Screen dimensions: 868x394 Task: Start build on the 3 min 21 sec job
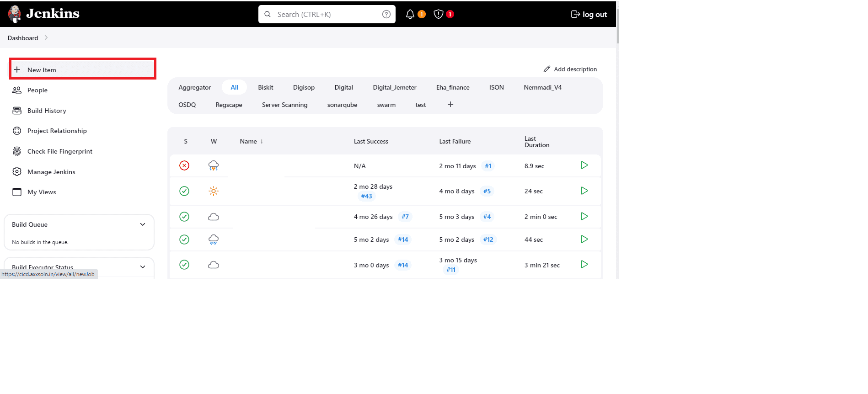584,265
